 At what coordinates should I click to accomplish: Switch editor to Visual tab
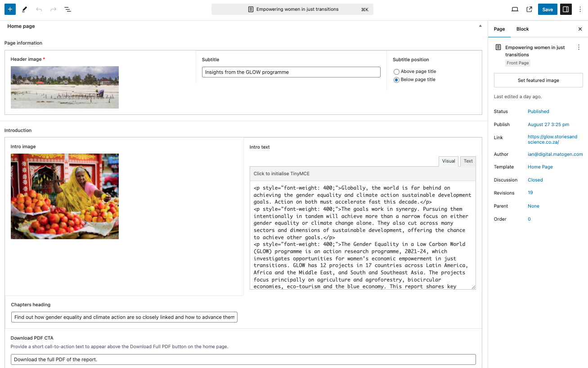(x=448, y=161)
